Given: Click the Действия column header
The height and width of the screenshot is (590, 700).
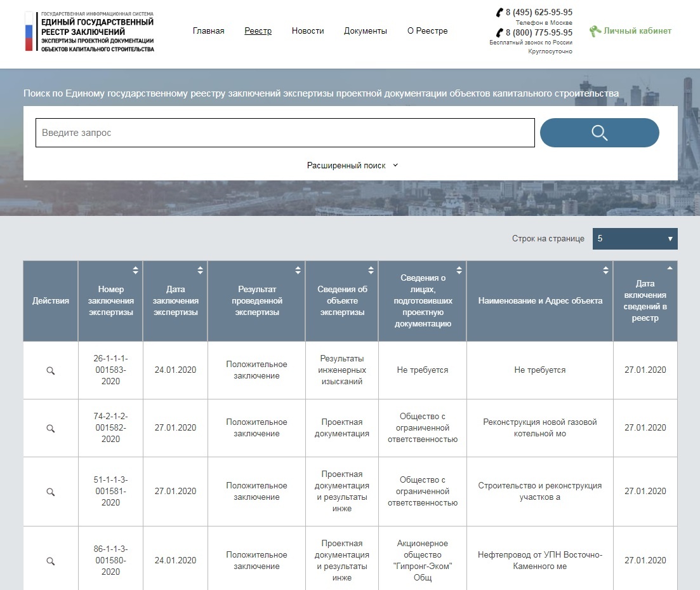Looking at the screenshot, I should pos(50,300).
